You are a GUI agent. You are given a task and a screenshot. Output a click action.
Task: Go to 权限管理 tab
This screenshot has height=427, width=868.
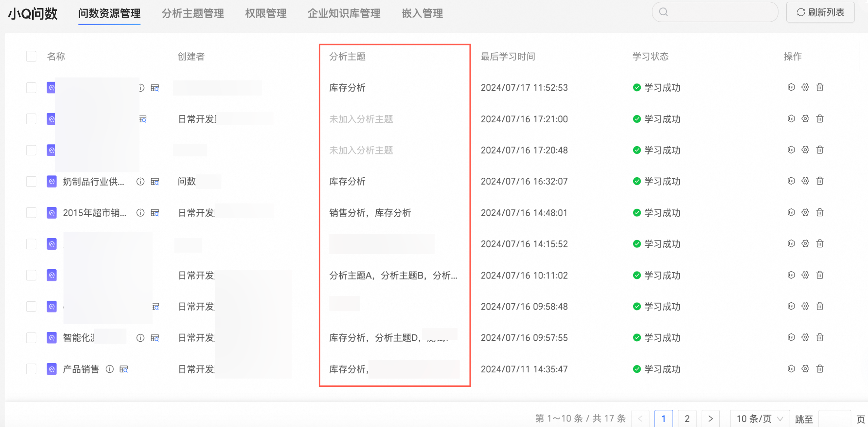click(x=266, y=13)
